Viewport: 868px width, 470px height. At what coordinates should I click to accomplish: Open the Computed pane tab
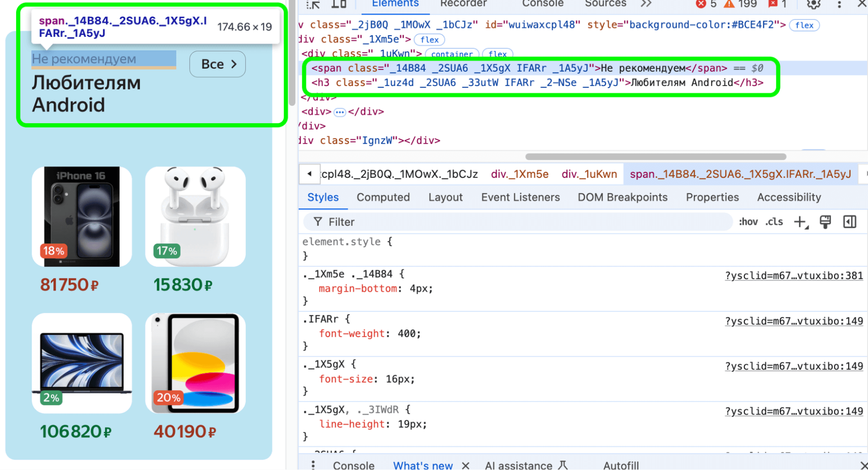(383, 197)
